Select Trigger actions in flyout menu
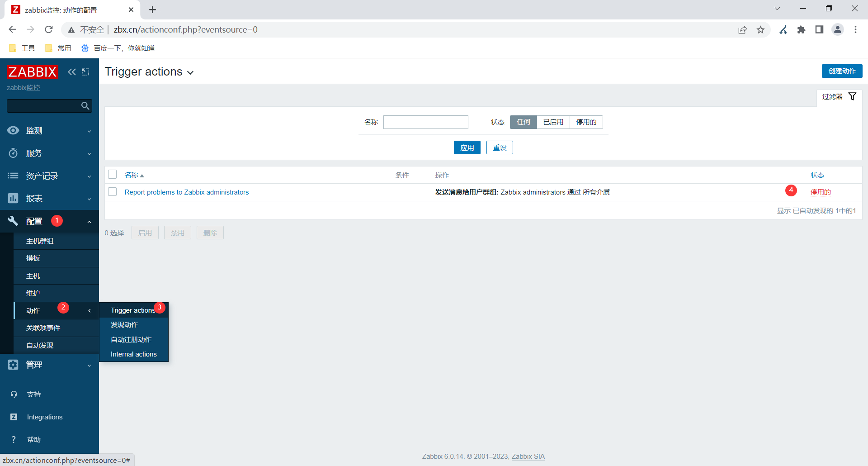 tap(134, 310)
